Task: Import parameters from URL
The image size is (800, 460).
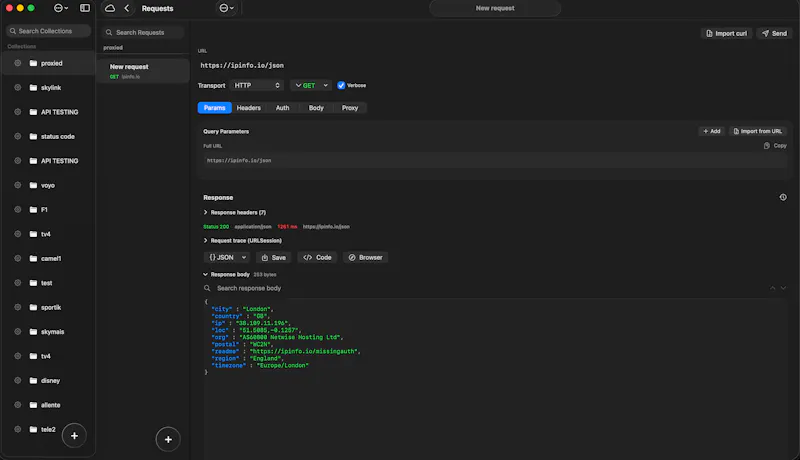Action: coord(757,132)
